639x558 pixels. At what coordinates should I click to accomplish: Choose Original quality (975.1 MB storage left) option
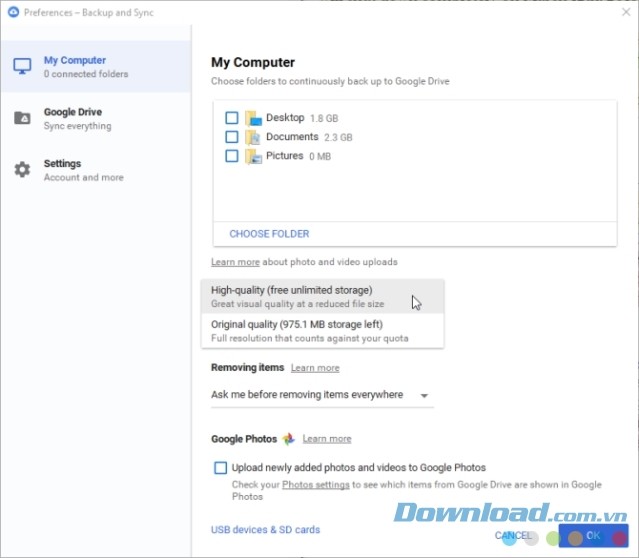pyautogui.click(x=322, y=331)
